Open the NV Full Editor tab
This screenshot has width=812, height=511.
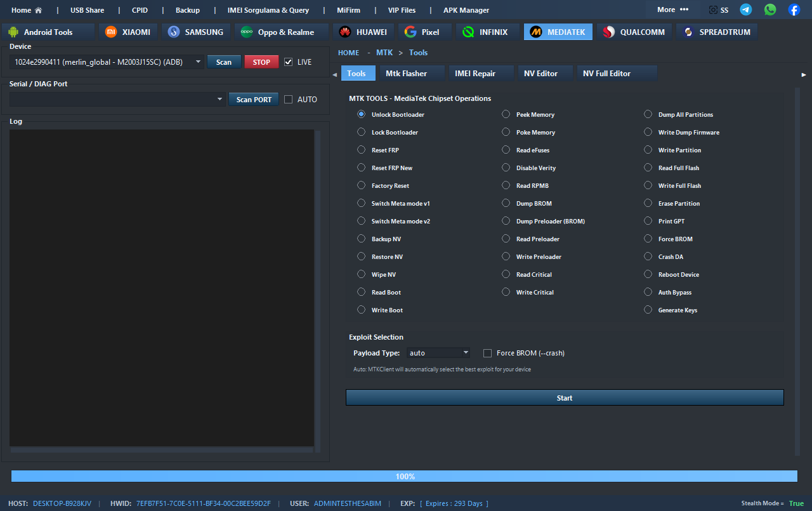pyautogui.click(x=606, y=74)
